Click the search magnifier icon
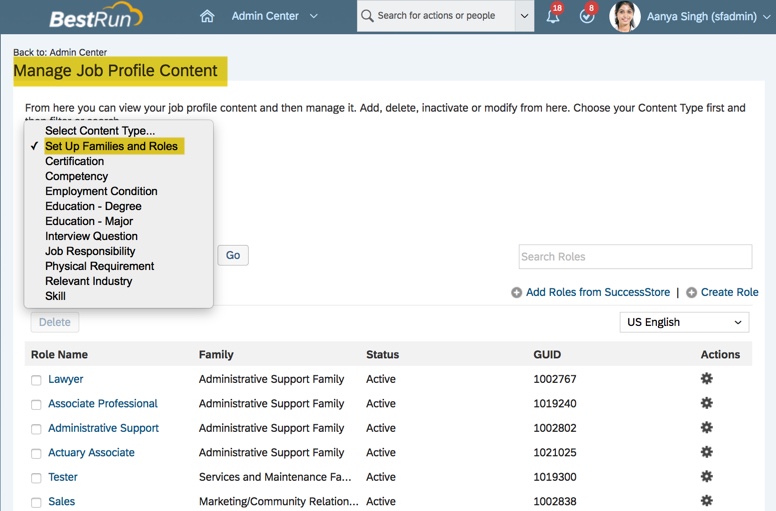This screenshot has height=511, width=776. (x=367, y=16)
